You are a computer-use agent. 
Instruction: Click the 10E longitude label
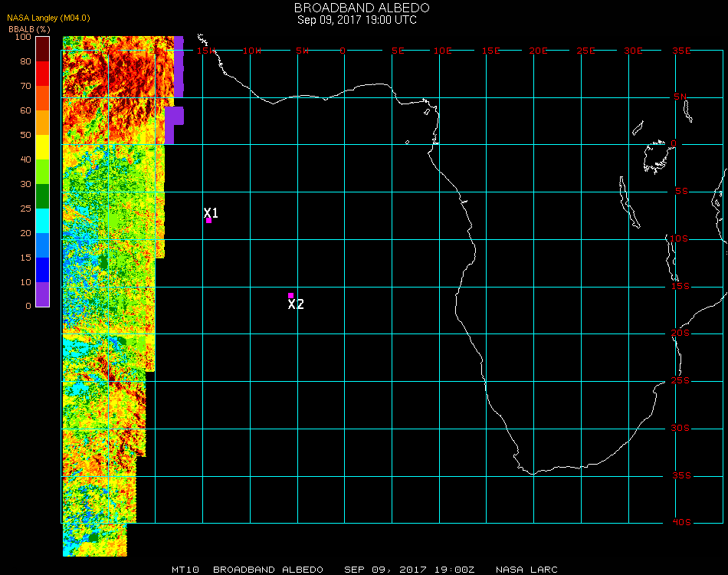(442, 51)
